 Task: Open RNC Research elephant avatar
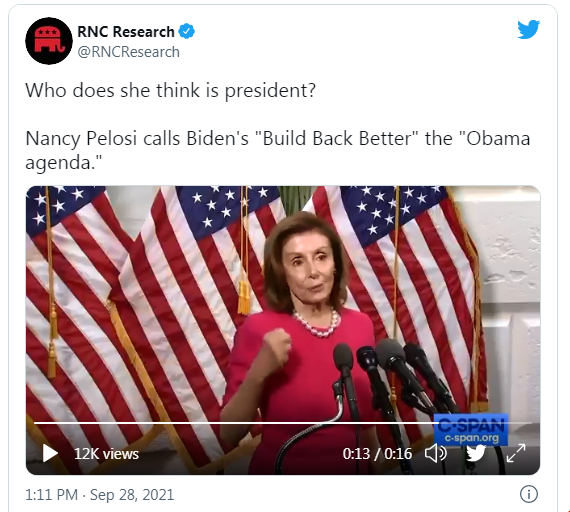click(49, 41)
